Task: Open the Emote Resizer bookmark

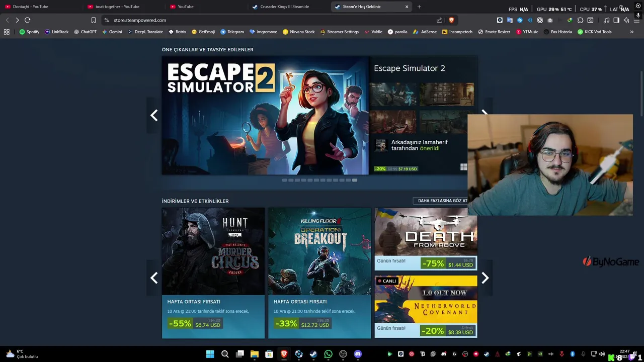Action: tap(494, 32)
